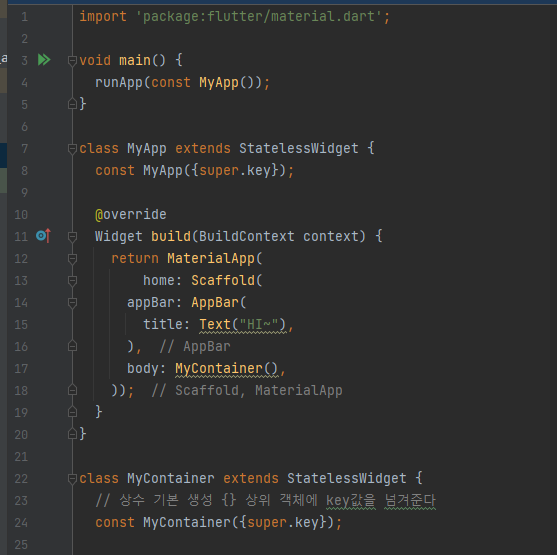Screen dimensions: 557x555
Task: Click the override gutter icon on line 11
Action: click(x=43, y=236)
